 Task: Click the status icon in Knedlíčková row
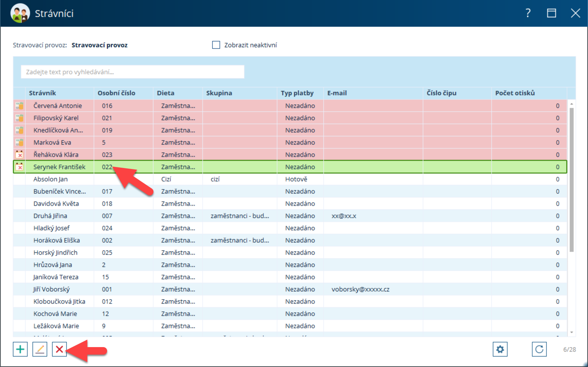pos(20,130)
